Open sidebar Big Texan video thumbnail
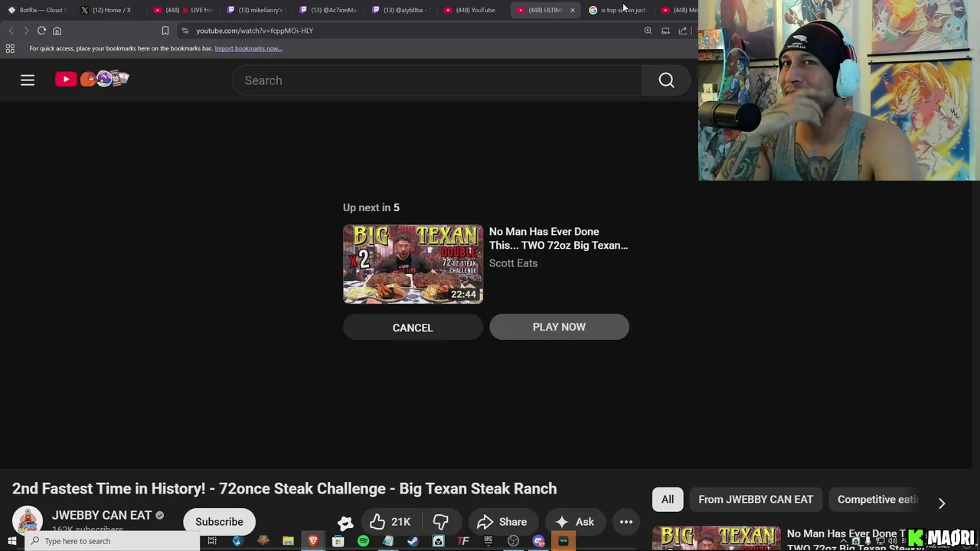980x551 pixels. click(717, 539)
